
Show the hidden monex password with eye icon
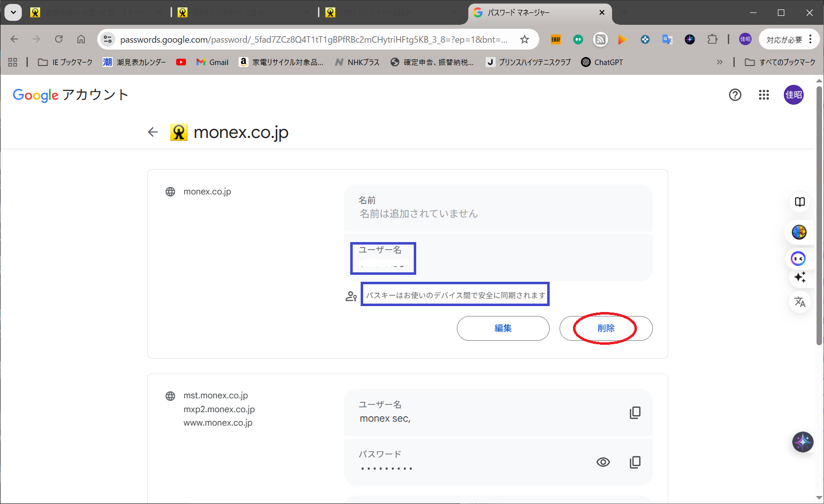pyautogui.click(x=603, y=462)
